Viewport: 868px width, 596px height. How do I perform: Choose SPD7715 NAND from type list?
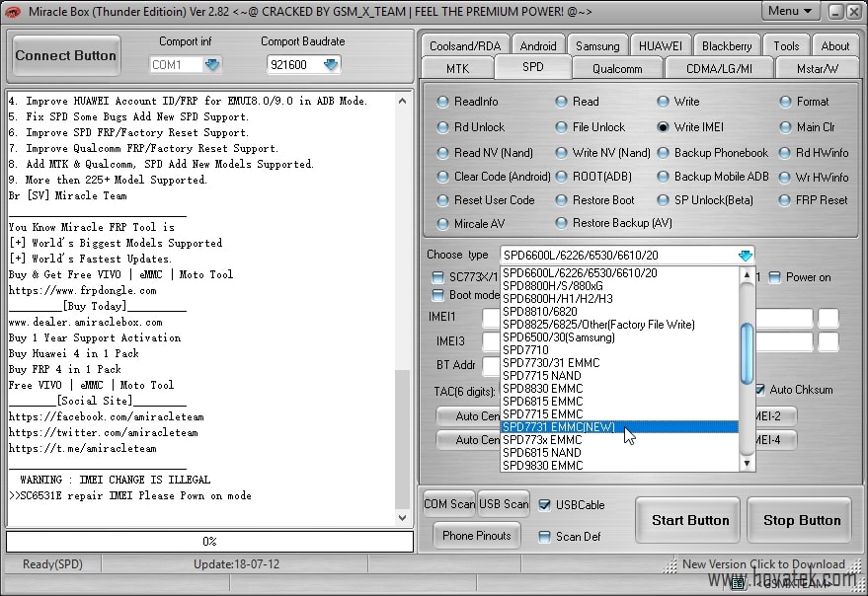click(x=620, y=375)
